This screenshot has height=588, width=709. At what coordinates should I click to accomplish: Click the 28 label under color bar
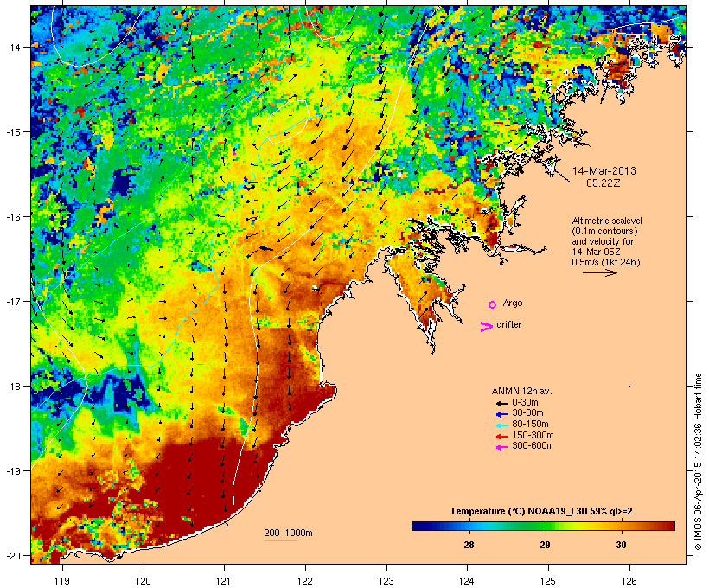(x=469, y=545)
